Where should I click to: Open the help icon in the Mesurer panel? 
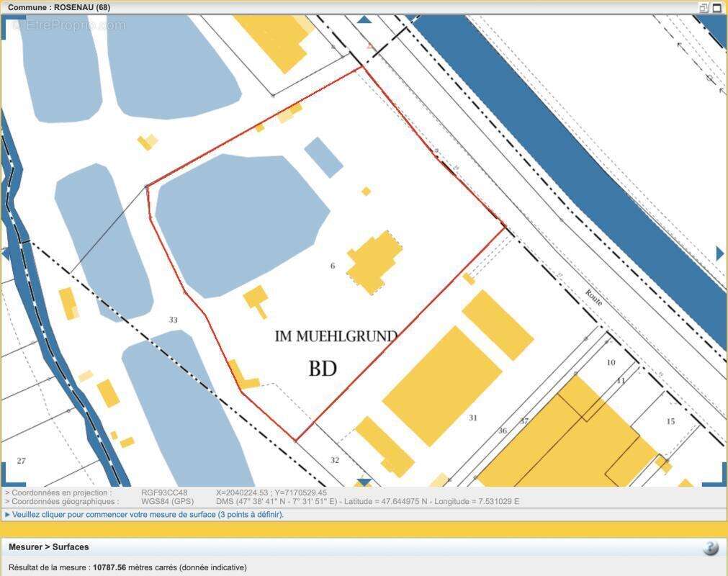(710, 548)
